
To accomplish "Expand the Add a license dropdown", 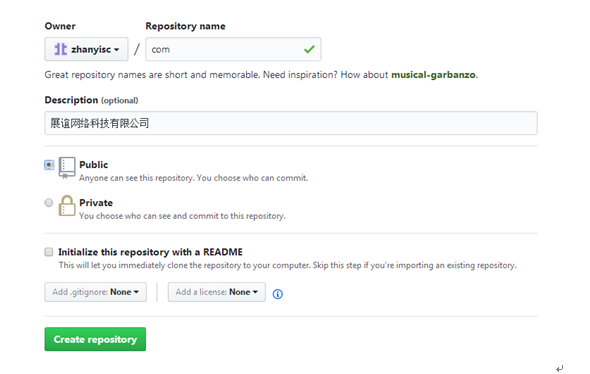I will tap(217, 292).
